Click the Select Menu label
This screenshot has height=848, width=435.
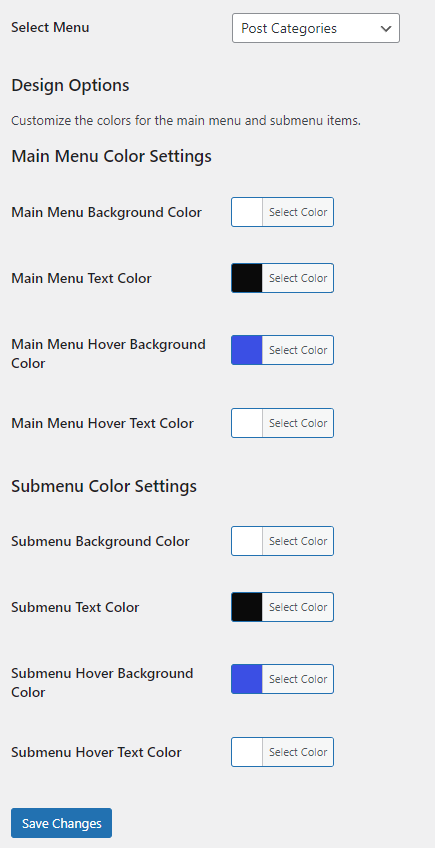pos(50,27)
